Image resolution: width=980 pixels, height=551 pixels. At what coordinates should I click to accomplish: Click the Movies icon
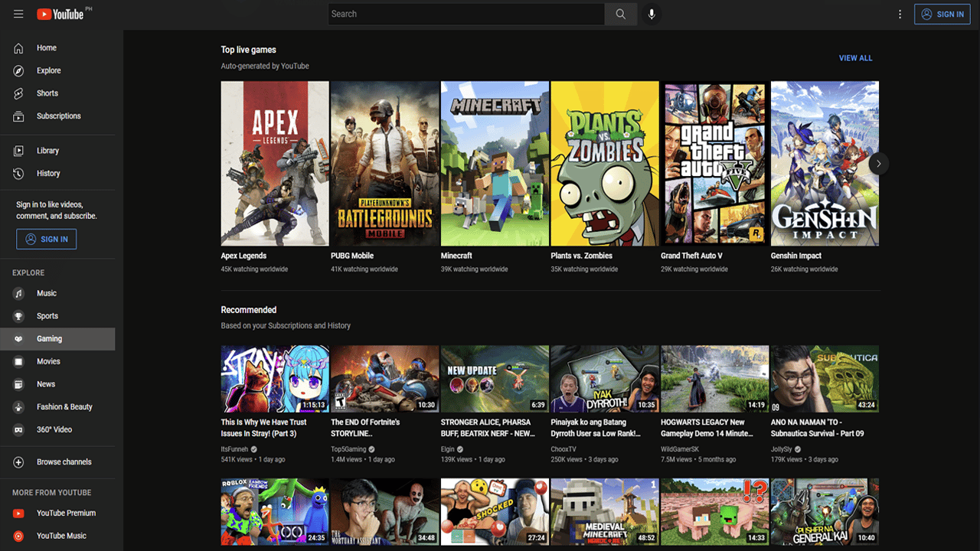click(x=19, y=361)
